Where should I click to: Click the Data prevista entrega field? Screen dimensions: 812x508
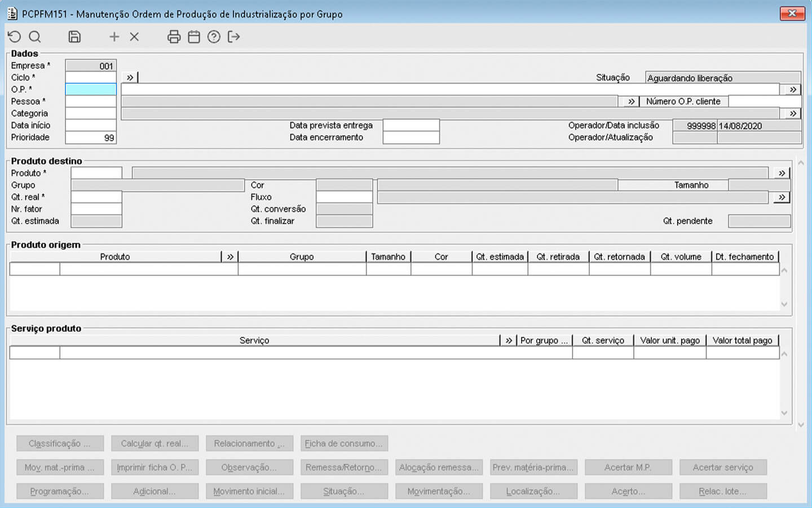click(x=411, y=125)
